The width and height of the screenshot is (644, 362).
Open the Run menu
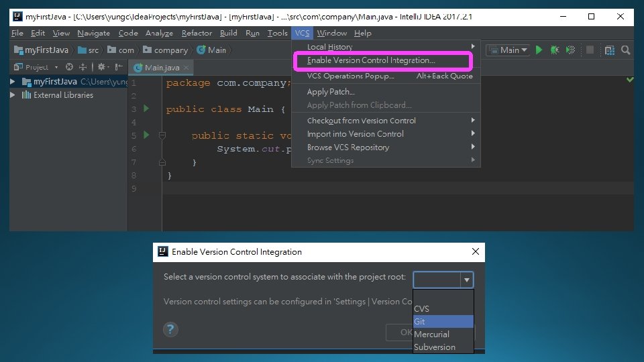252,33
